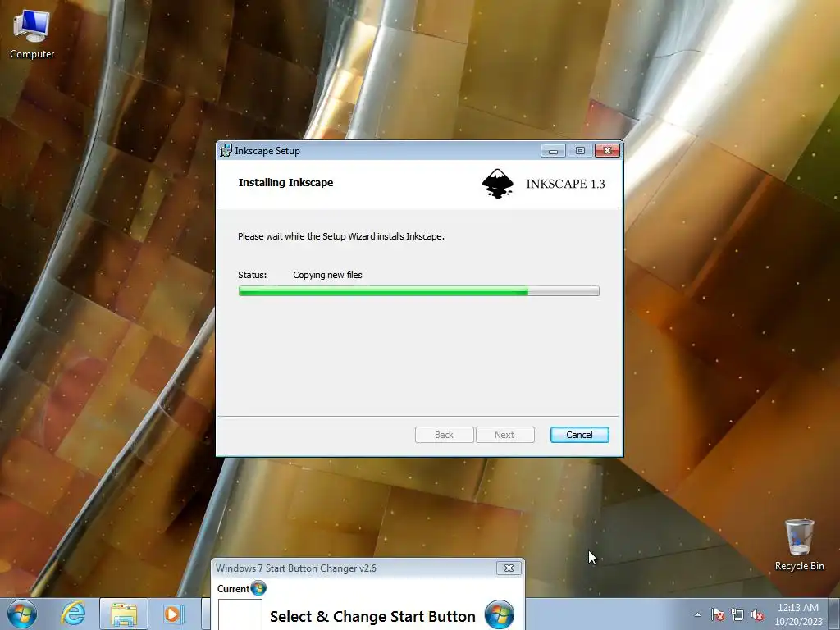Cancel the Inkscape installation

click(x=579, y=435)
